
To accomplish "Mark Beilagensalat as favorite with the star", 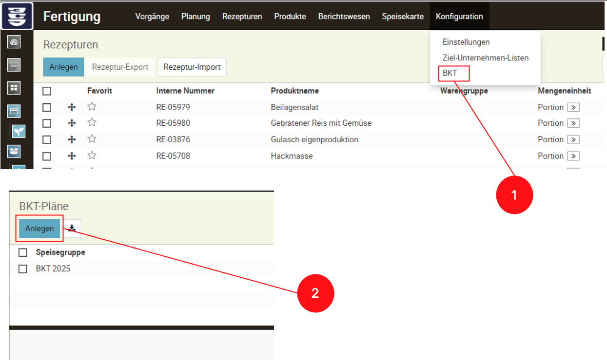I will (92, 107).
